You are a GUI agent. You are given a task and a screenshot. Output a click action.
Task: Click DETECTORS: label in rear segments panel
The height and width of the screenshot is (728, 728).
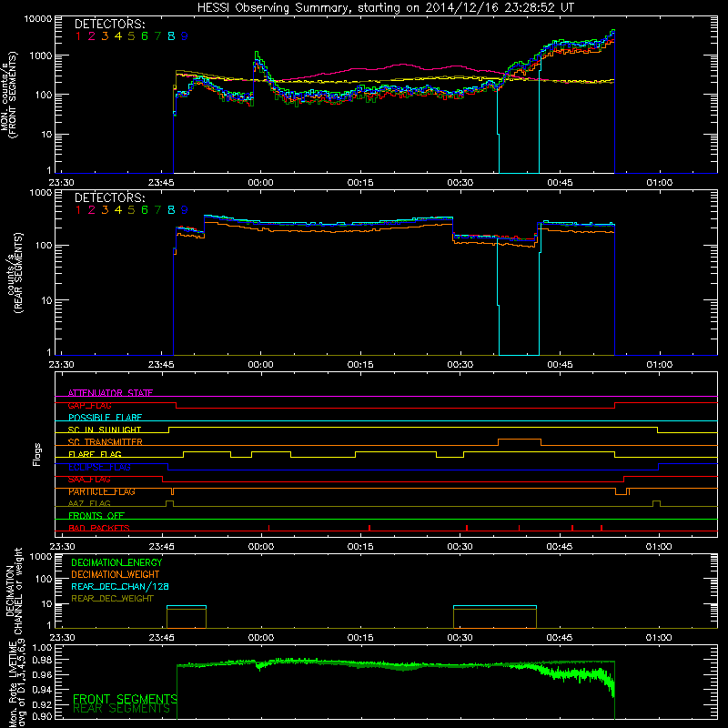(109, 197)
